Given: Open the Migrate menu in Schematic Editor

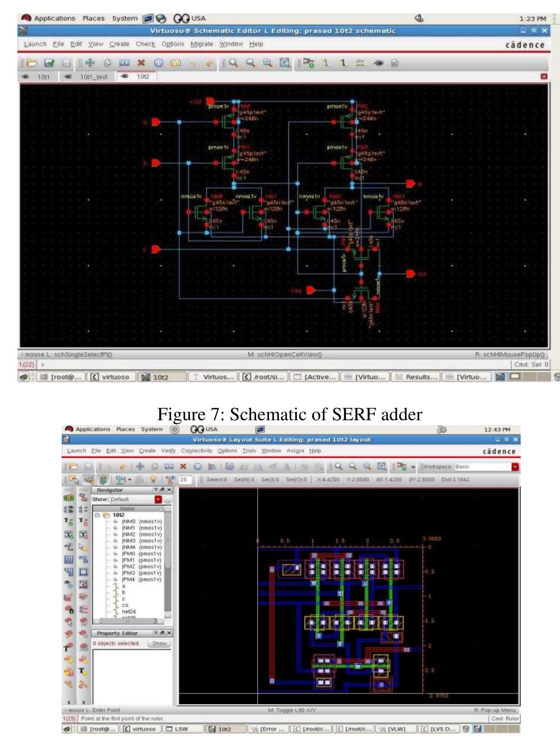Looking at the screenshot, I should point(202,44).
